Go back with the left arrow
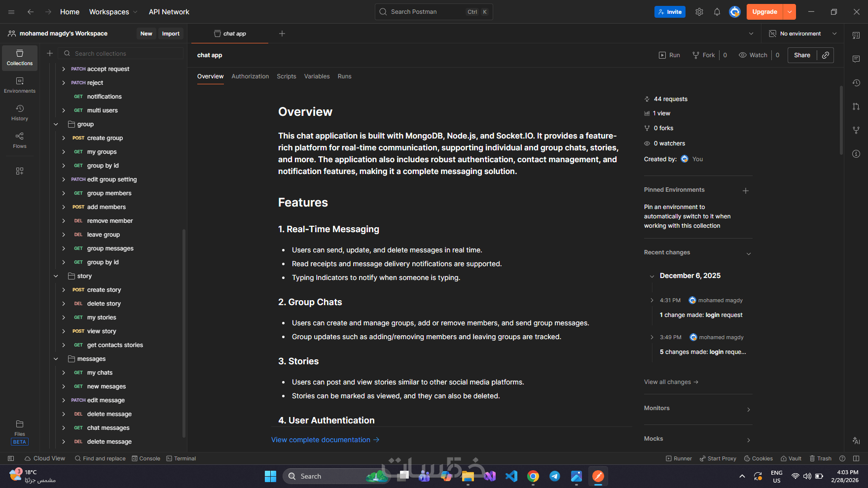The width and height of the screenshot is (868, 488). [x=31, y=12]
